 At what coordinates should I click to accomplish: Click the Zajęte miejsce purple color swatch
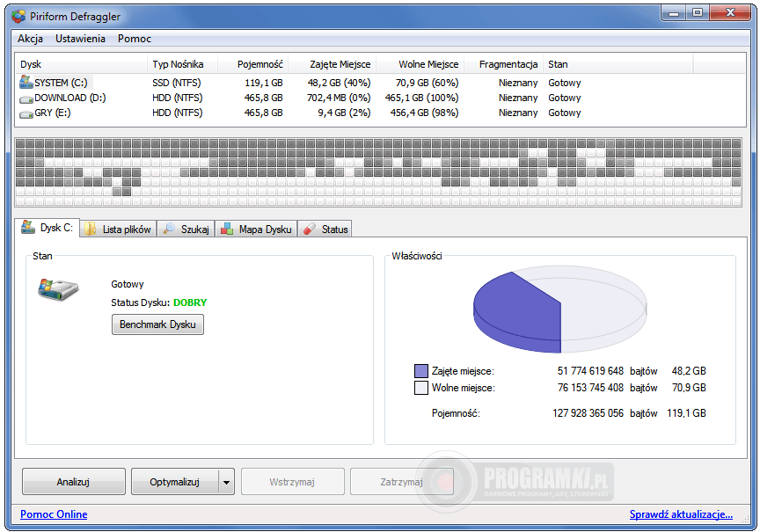coord(421,371)
